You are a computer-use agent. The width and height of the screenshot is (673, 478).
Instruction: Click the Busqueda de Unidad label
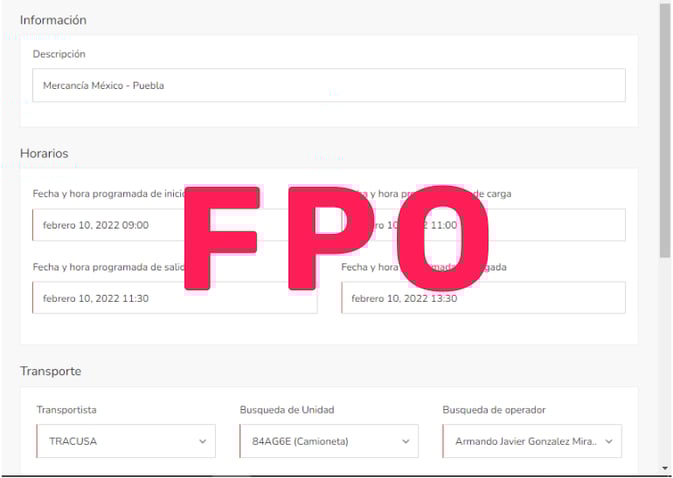click(287, 409)
